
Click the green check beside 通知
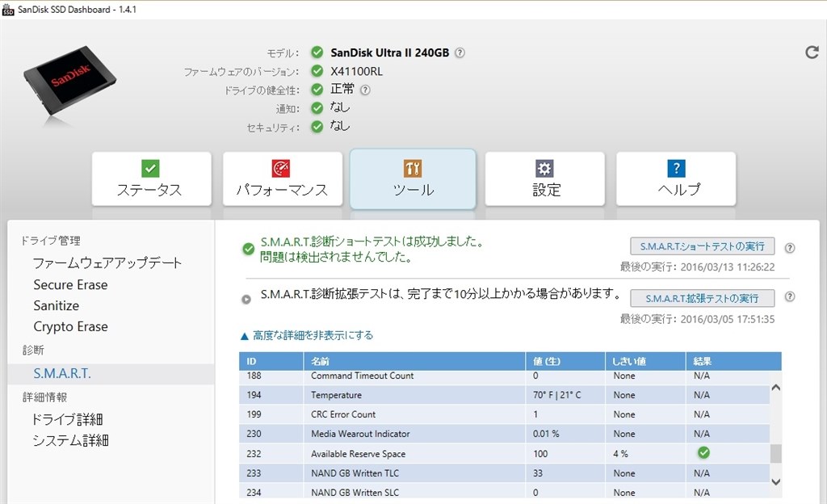pos(317,108)
